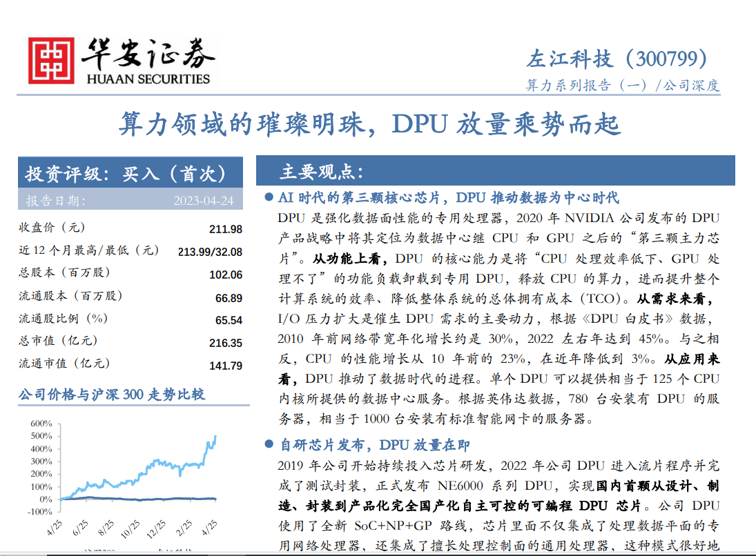Select the calligraphic 华安证券 company name
Image resolution: width=756 pixels, height=556 pixels.
click(148, 54)
